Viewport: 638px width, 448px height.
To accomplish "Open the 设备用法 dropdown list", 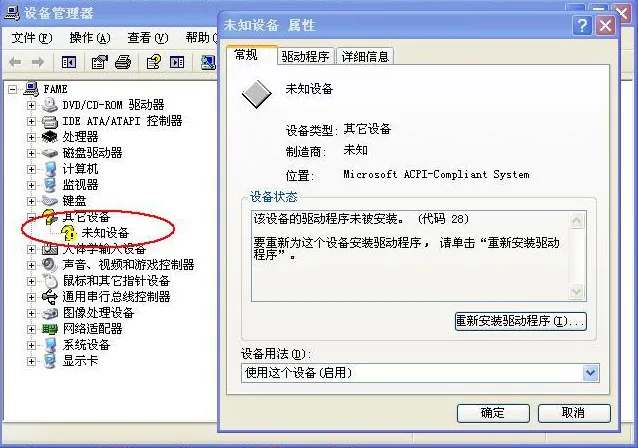I will pyautogui.click(x=591, y=373).
